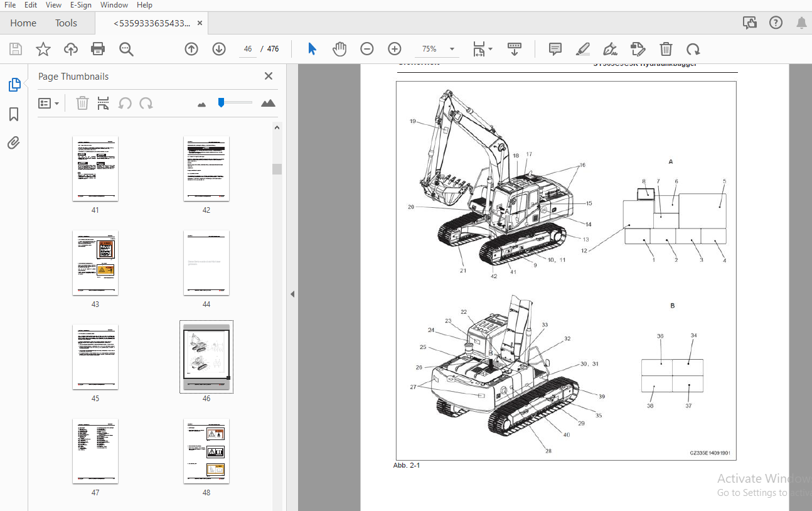
Task: Click the thumbnail panel page break icon
Action: pyautogui.click(x=104, y=103)
